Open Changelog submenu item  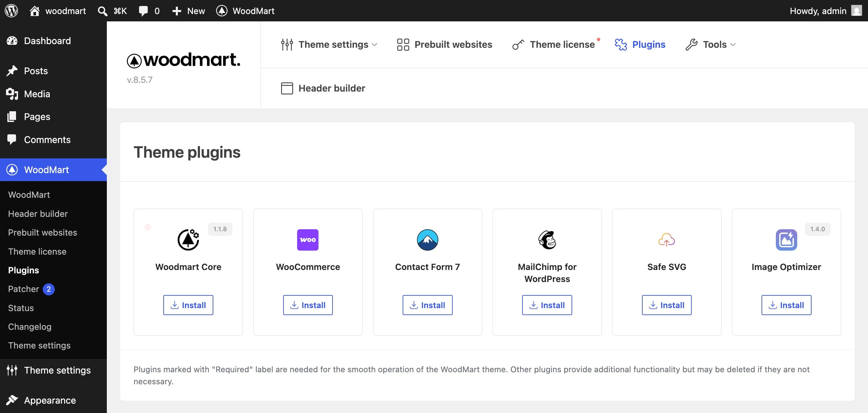point(30,327)
